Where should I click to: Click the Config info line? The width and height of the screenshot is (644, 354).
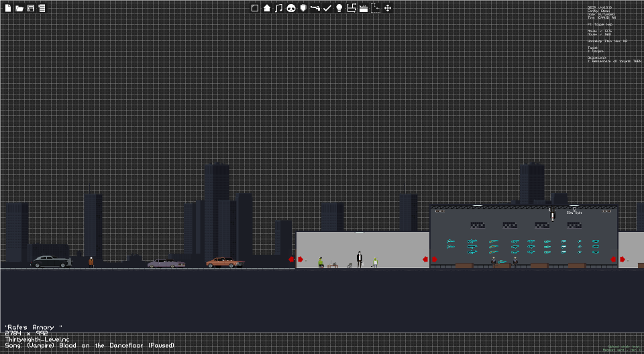(x=598, y=11)
